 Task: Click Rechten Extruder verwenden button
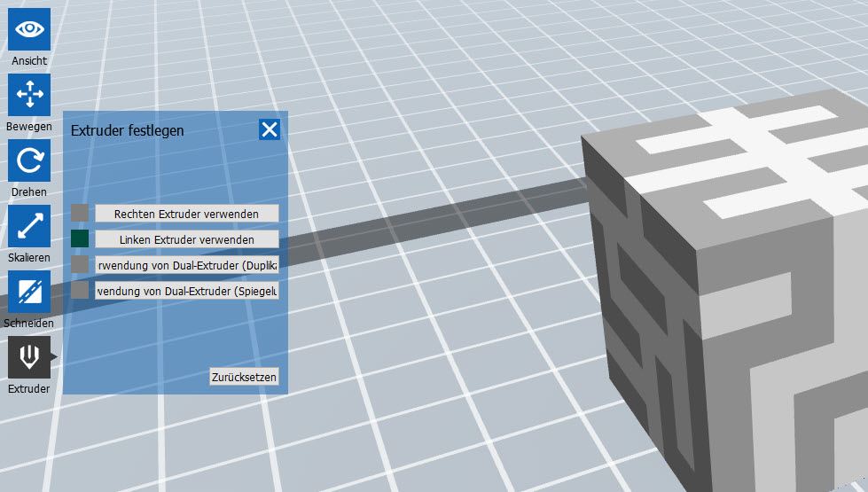pos(186,214)
